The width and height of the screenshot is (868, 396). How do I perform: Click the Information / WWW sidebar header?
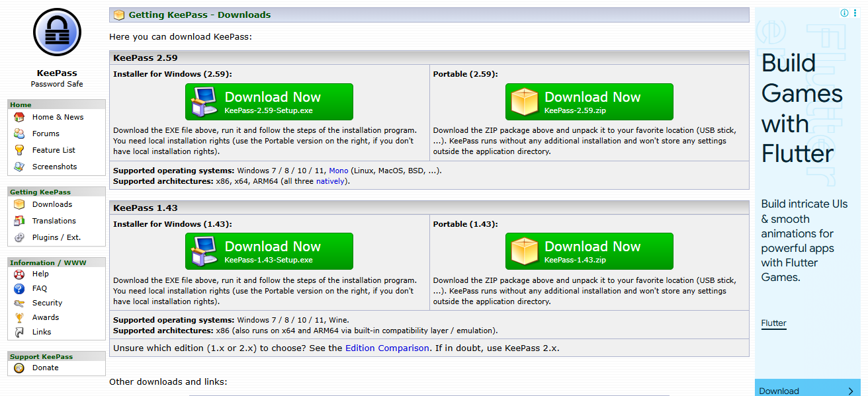point(57,262)
